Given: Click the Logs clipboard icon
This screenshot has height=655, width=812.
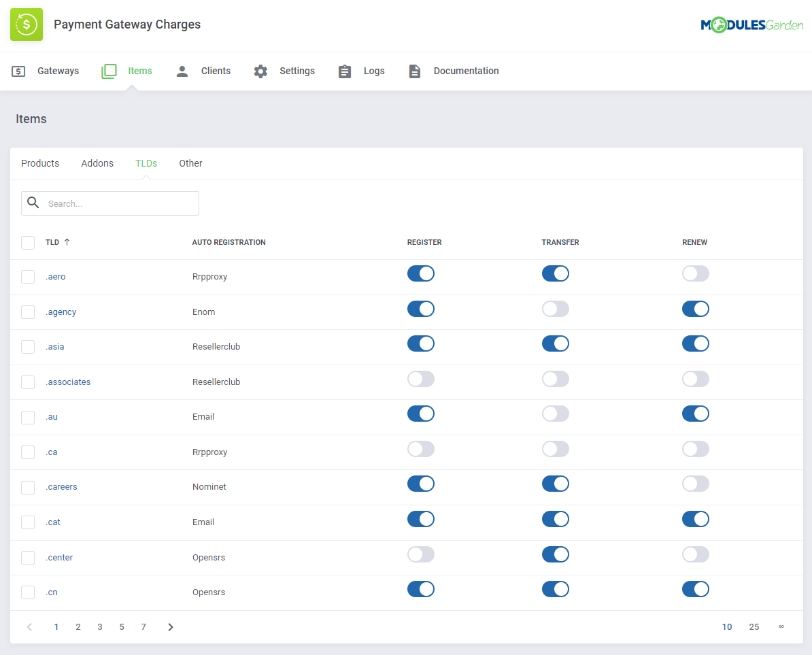Looking at the screenshot, I should coord(344,71).
